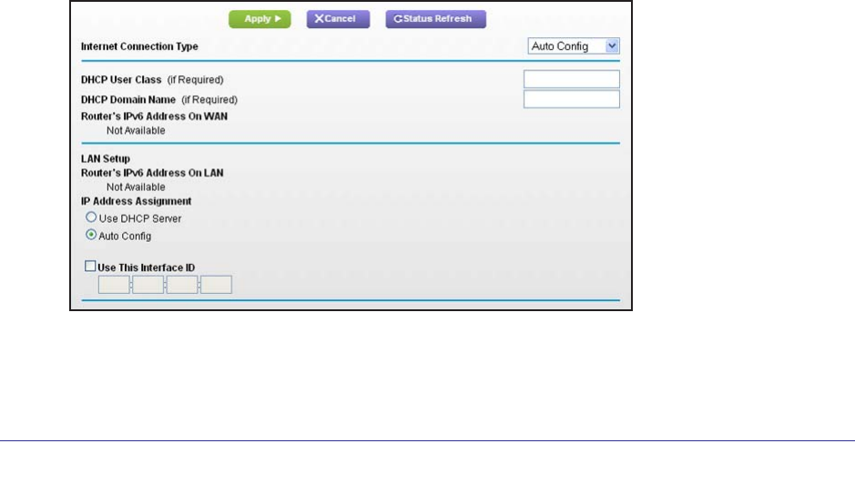855x504 pixels.
Task: Click 'Not Available' under LAN address
Action: coord(136,186)
